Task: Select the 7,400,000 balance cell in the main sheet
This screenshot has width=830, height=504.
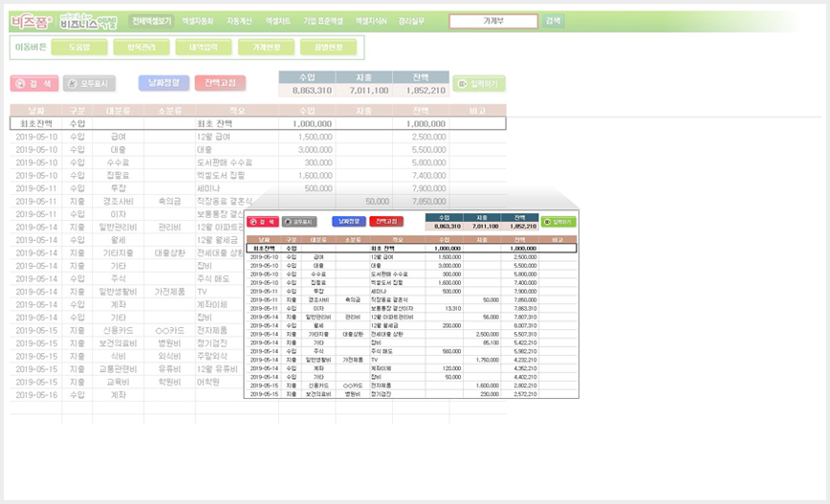Action: (421, 175)
